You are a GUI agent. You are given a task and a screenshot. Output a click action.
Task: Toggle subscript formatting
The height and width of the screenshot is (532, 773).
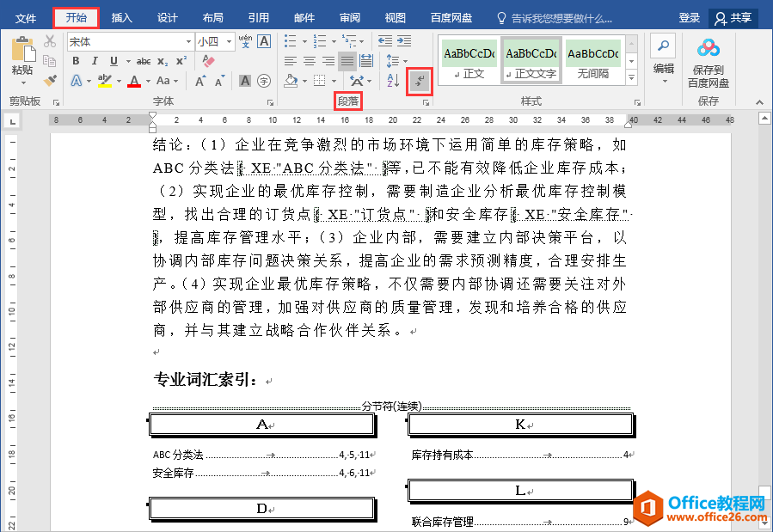[163, 62]
